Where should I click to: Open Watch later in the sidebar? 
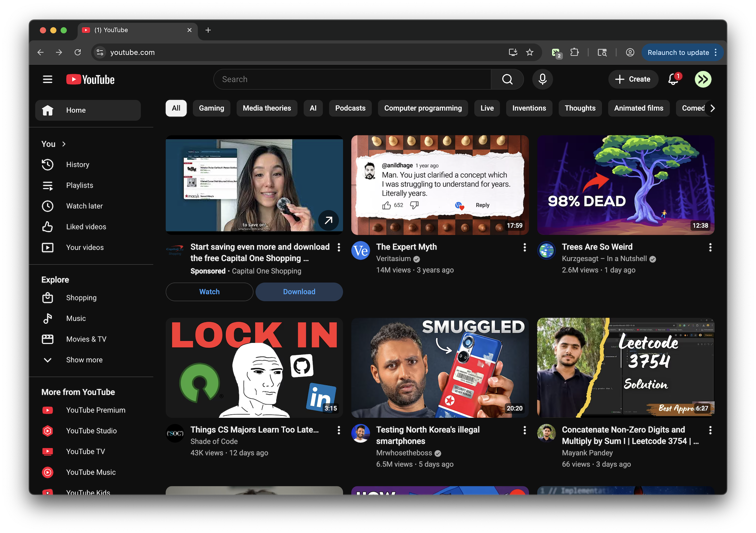click(x=84, y=206)
